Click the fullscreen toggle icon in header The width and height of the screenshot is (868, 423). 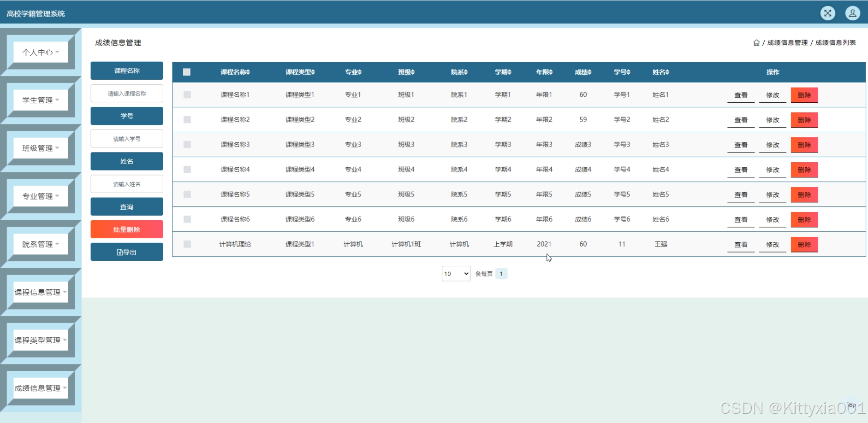point(827,13)
